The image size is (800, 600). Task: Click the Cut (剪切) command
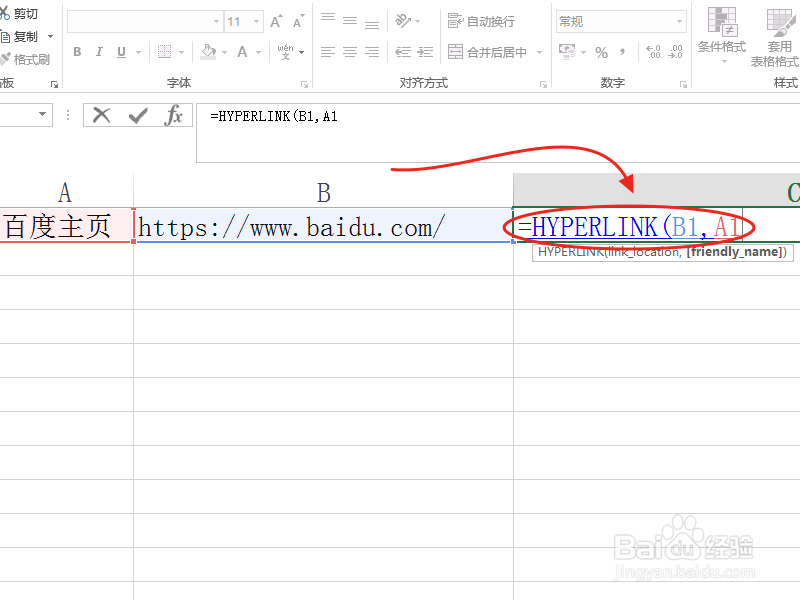coord(19,14)
